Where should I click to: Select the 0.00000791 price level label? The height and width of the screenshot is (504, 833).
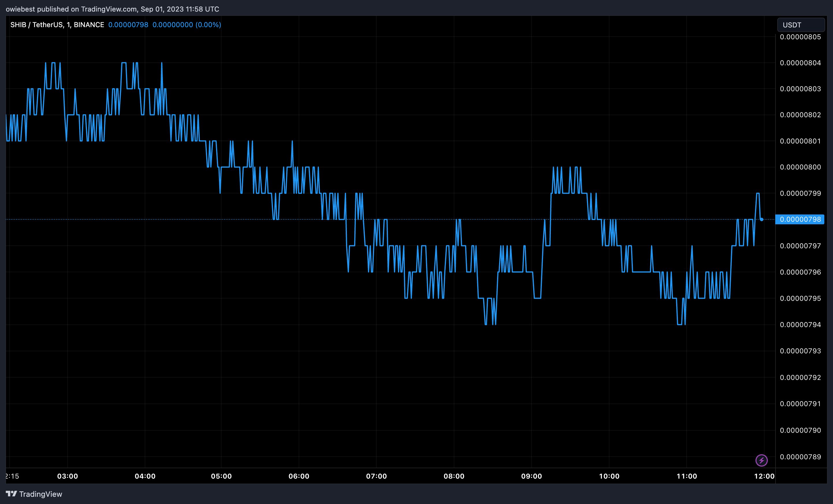800,404
